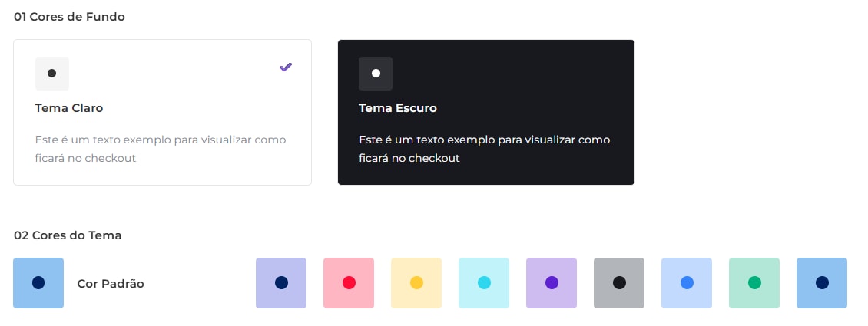The image size is (868, 326).
Task: Click the Cor Padrão label
Action: click(x=111, y=284)
